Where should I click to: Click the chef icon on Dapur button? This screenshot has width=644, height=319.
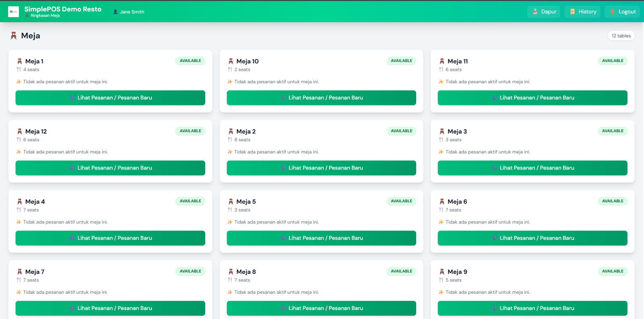[535, 12]
